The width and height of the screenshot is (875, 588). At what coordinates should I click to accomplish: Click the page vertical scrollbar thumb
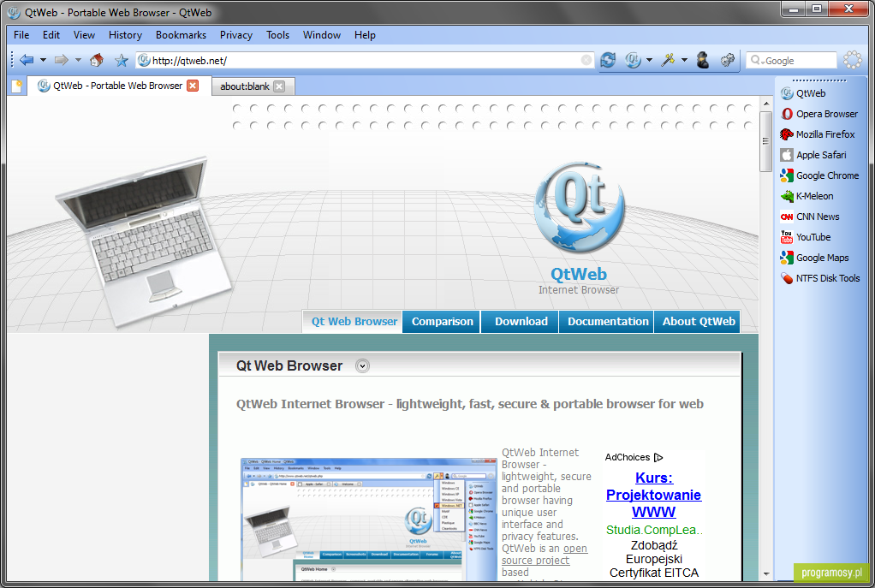pos(765,142)
